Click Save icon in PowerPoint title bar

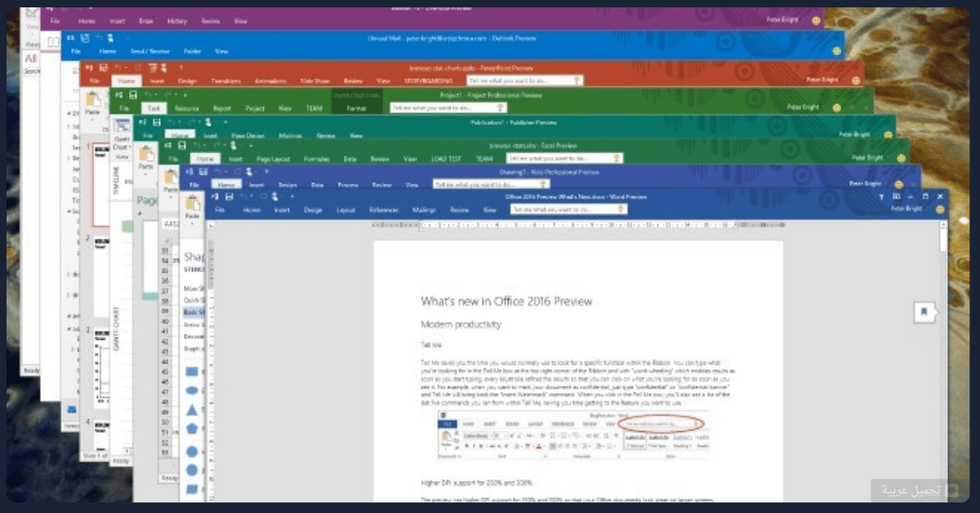(102, 68)
